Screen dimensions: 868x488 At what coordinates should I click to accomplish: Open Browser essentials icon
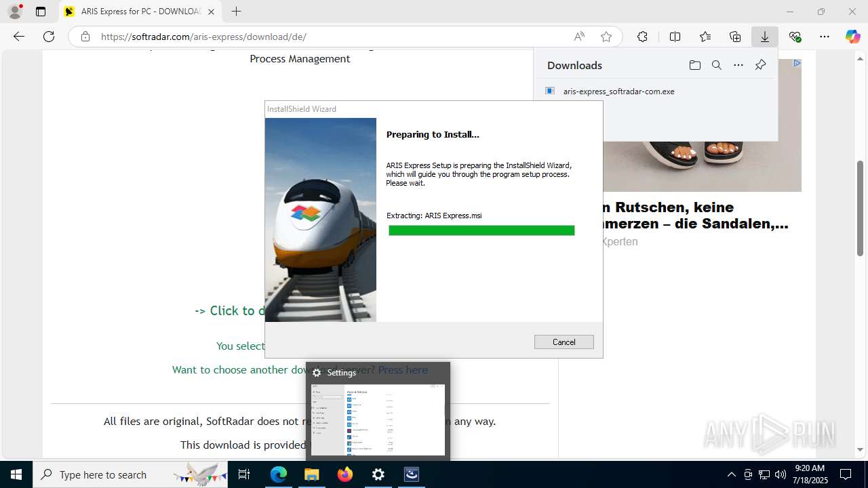(795, 37)
